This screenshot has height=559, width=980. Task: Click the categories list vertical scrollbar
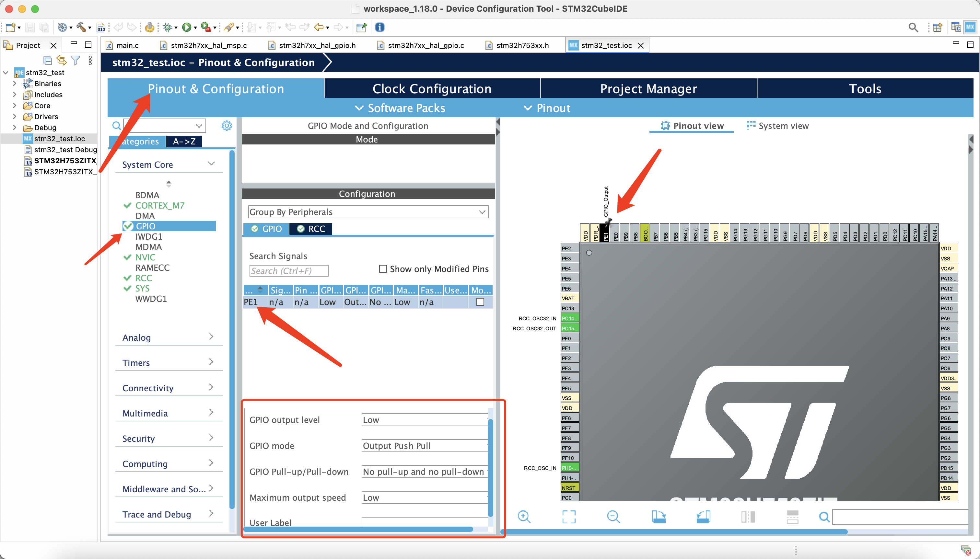point(232,330)
